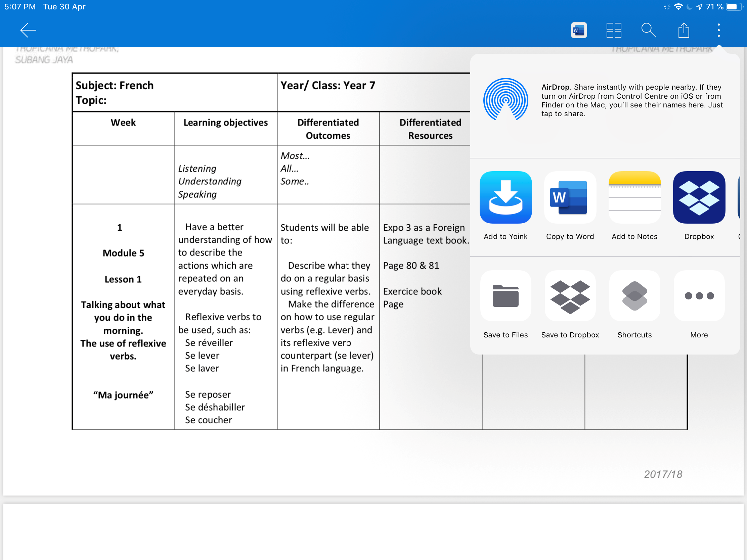Tap 'Expo 3 as a Foreign' line

424,228
